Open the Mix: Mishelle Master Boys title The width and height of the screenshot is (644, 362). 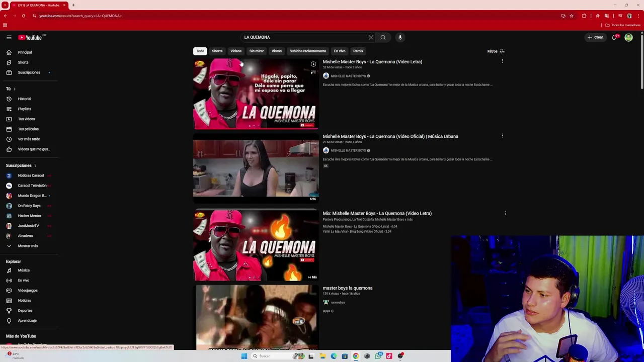[x=377, y=213]
